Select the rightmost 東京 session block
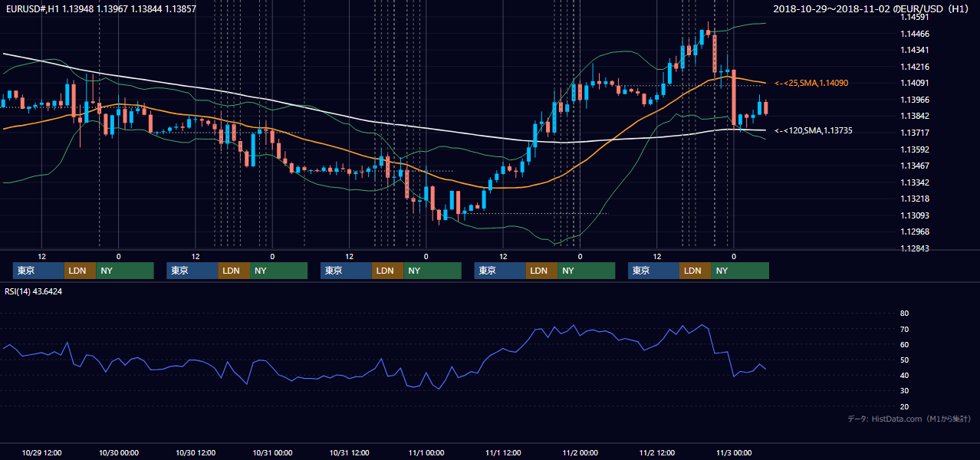 tap(653, 271)
